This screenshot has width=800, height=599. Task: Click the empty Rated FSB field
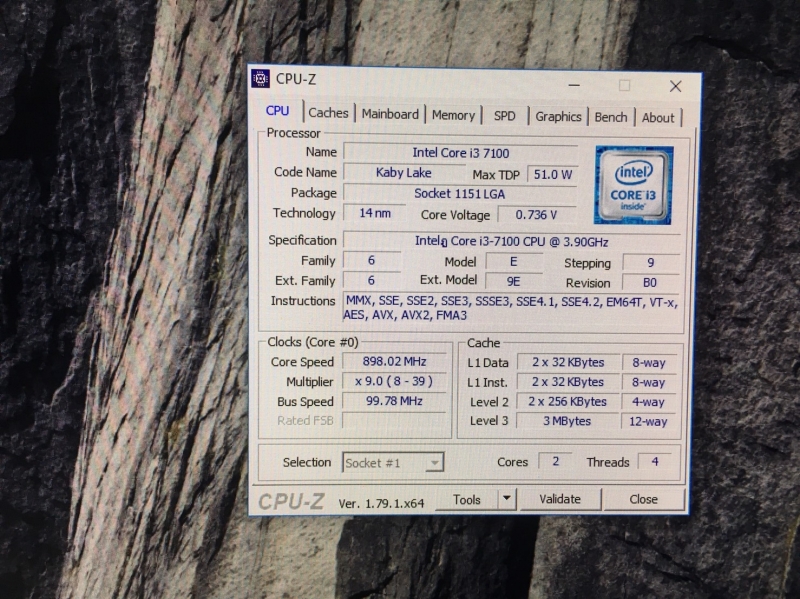pos(394,420)
